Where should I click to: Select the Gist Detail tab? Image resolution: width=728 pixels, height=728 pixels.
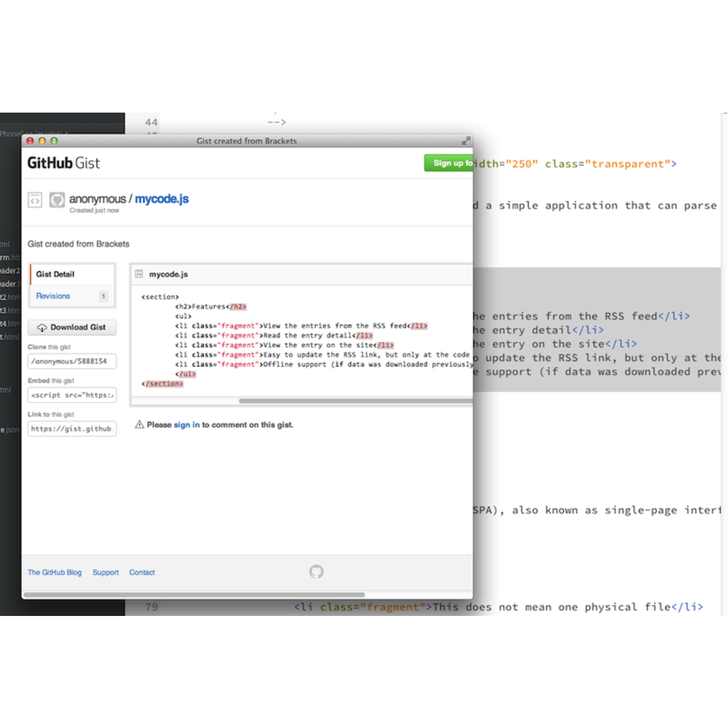(x=55, y=274)
